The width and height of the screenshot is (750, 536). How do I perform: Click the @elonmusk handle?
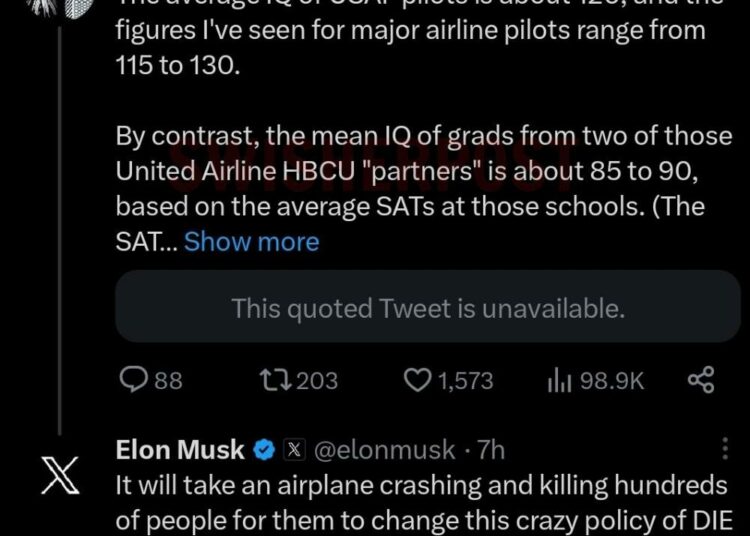click(x=385, y=450)
